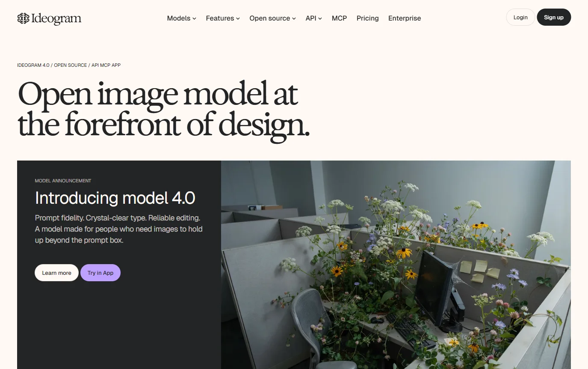This screenshot has width=588, height=369.
Task: Expand the API dropdown menu
Action: (313, 18)
